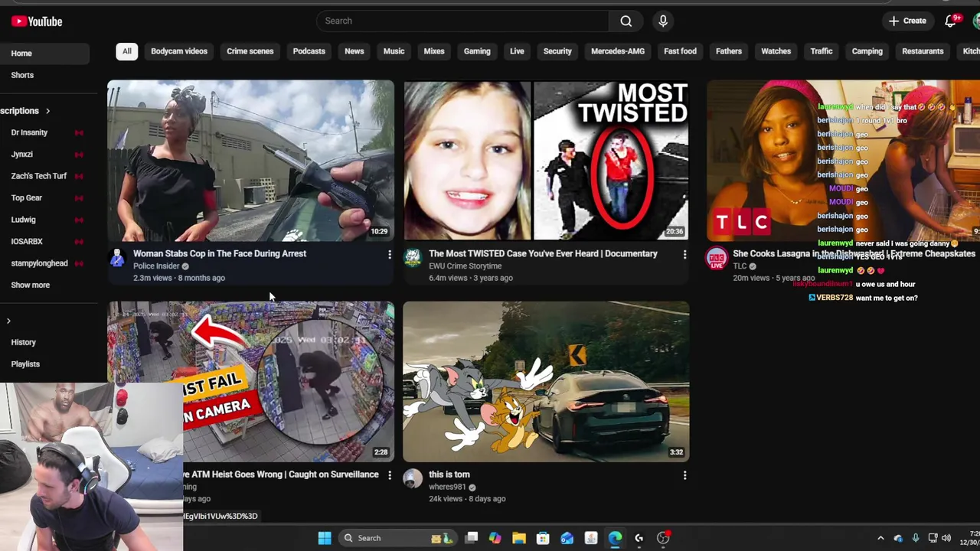
Task: Open the Windows Start menu
Action: [325, 538]
